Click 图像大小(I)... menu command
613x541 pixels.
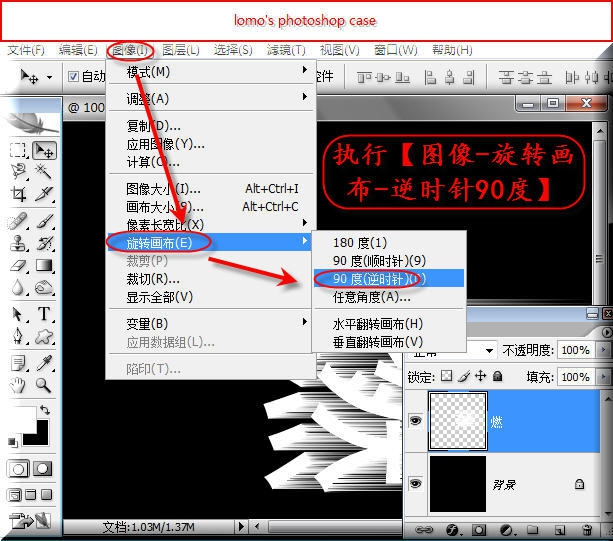[211, 189]
